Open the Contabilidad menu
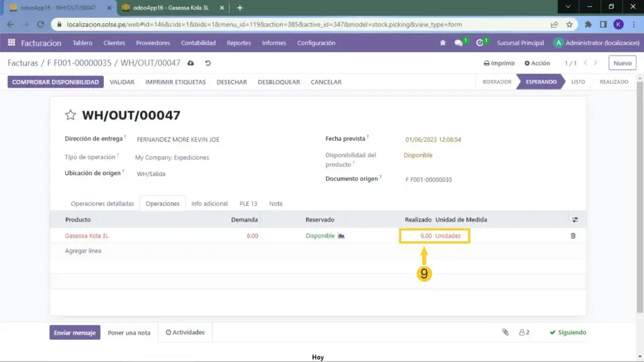 (198, 43)
